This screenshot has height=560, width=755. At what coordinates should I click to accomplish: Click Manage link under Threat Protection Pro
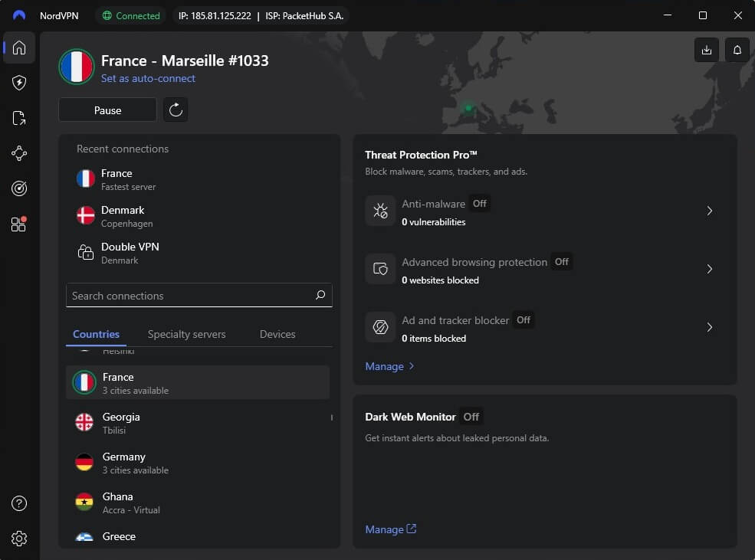click(389, 366)
